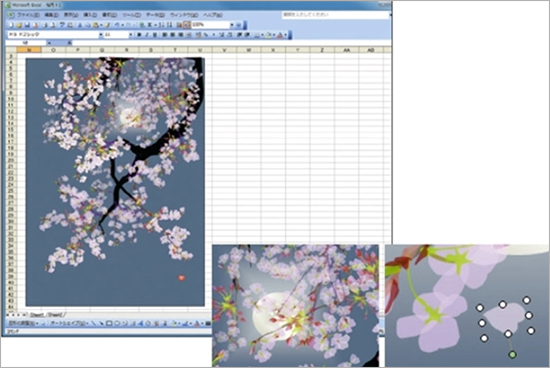
Task: Toggle Center alignment
Action: 173,35
